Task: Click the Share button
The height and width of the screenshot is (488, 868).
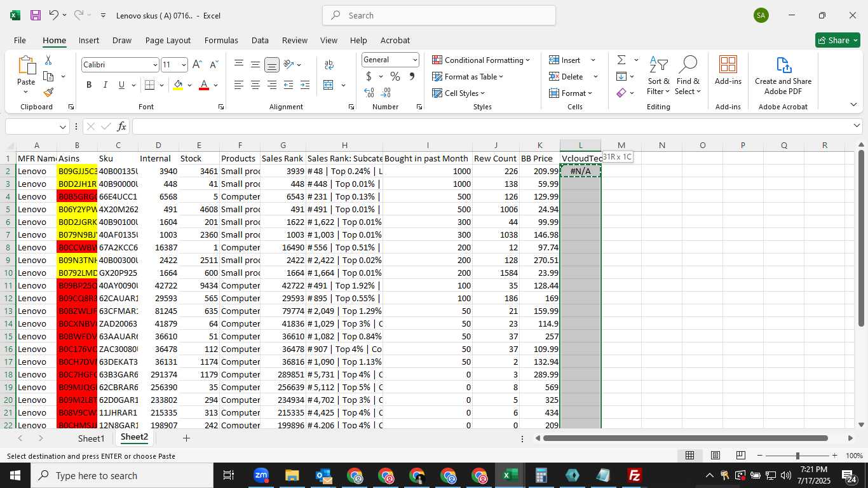Action: point(837,40)
